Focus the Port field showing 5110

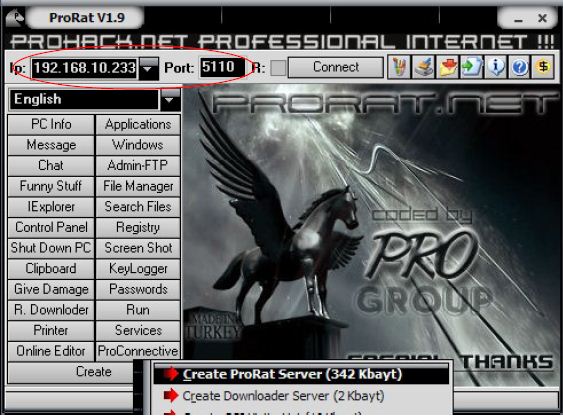(x=222, y=67)
